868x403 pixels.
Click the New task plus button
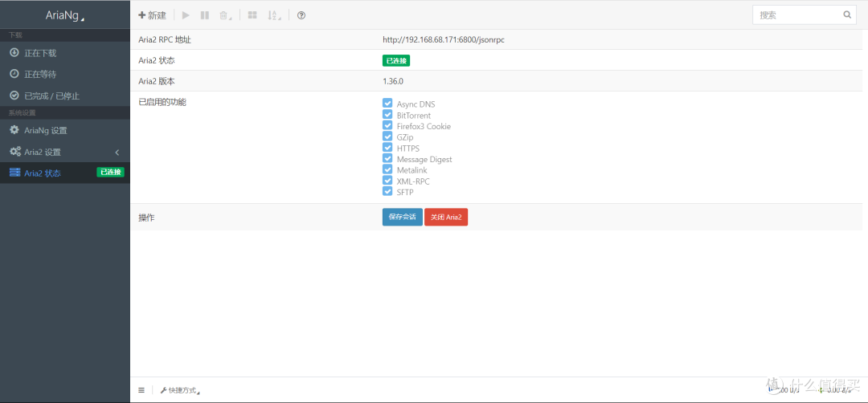click(x=152, y=15)
